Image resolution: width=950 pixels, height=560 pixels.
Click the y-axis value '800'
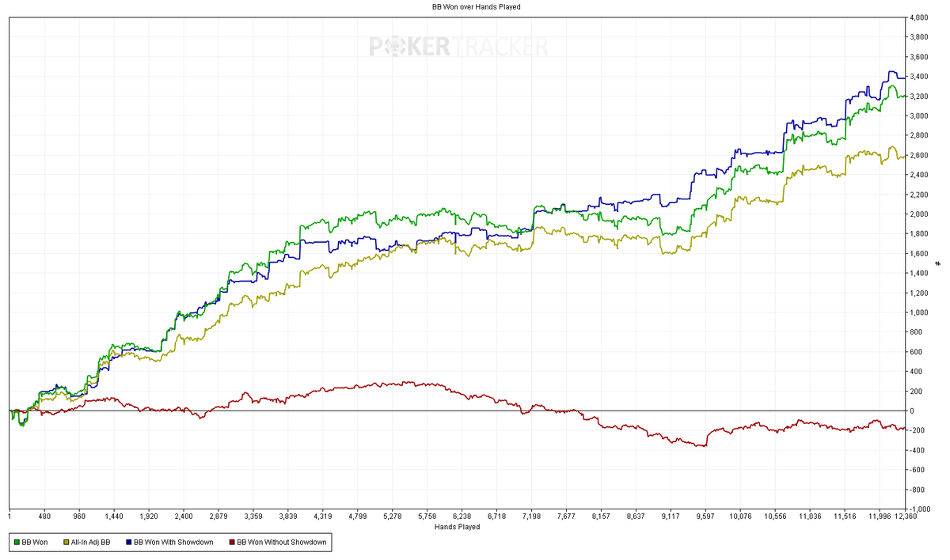click(x=914, y=332)
